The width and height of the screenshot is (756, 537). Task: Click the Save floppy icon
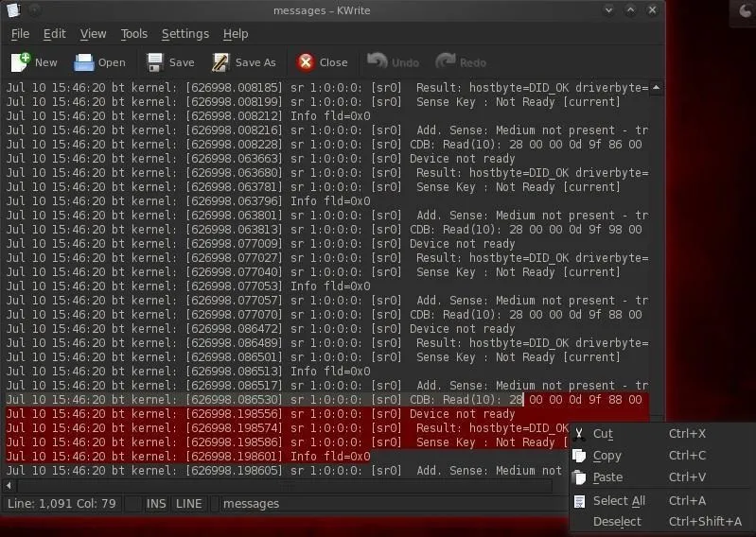(155, 62)
